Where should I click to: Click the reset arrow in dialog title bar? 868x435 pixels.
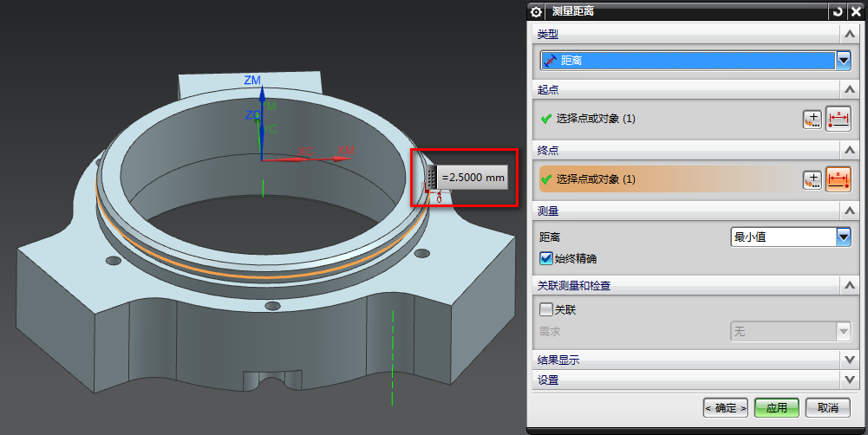point(838,11)
